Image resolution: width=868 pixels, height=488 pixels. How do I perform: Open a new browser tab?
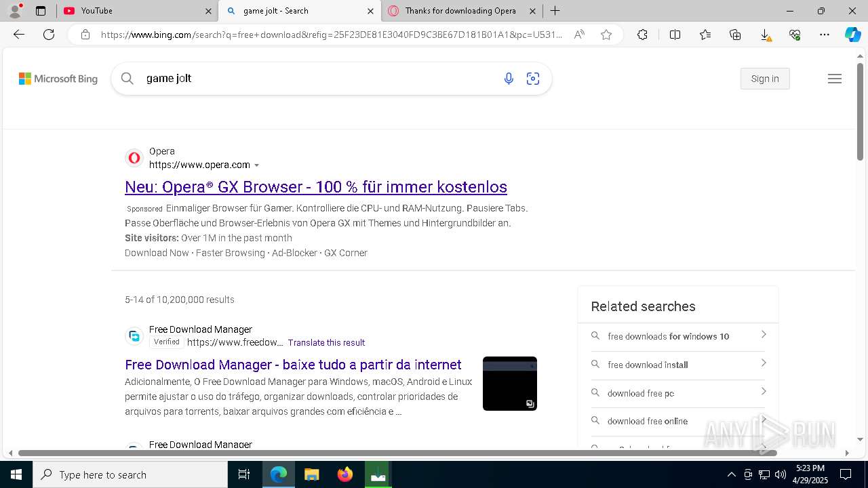click(555, 11)
